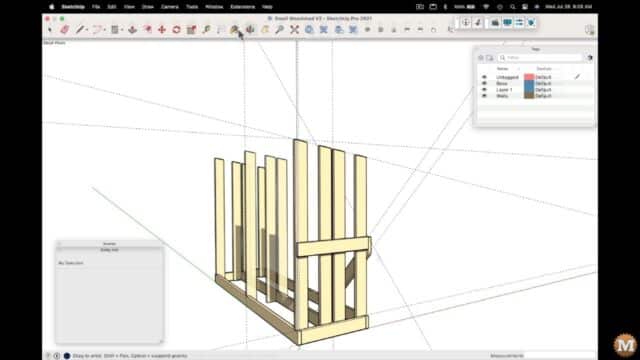
Task: Open Line tool dropdown arrow
Action: coord(87,30)
